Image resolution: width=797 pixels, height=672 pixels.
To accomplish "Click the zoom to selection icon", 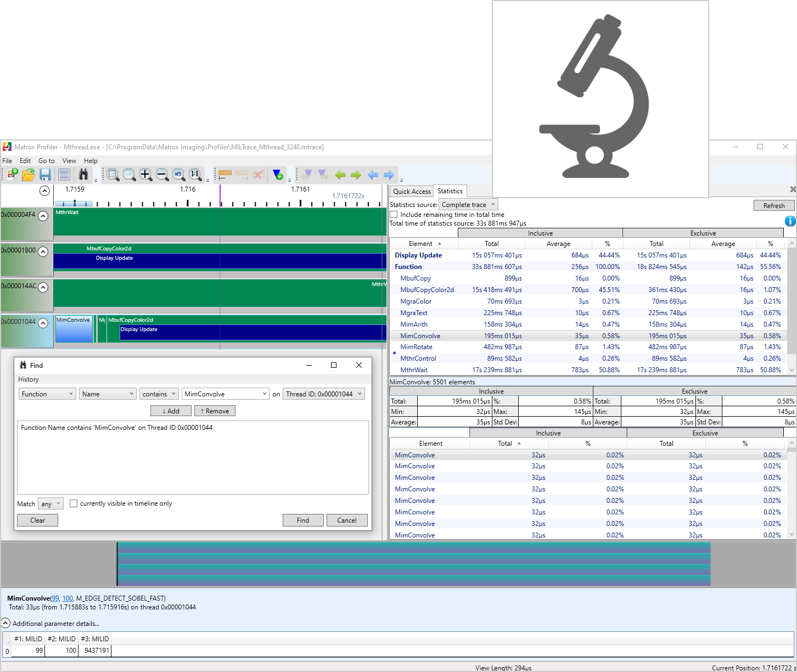I will click(113, 175).
